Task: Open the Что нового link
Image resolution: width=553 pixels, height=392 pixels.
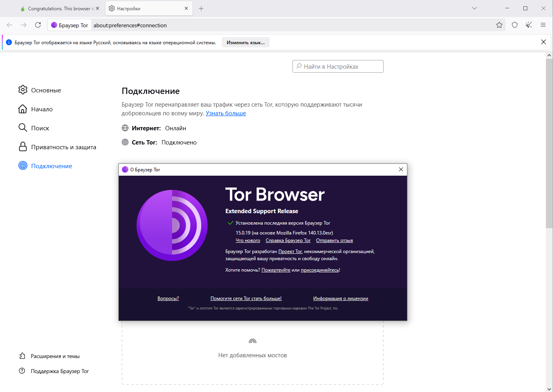Action: pos(248,240)
